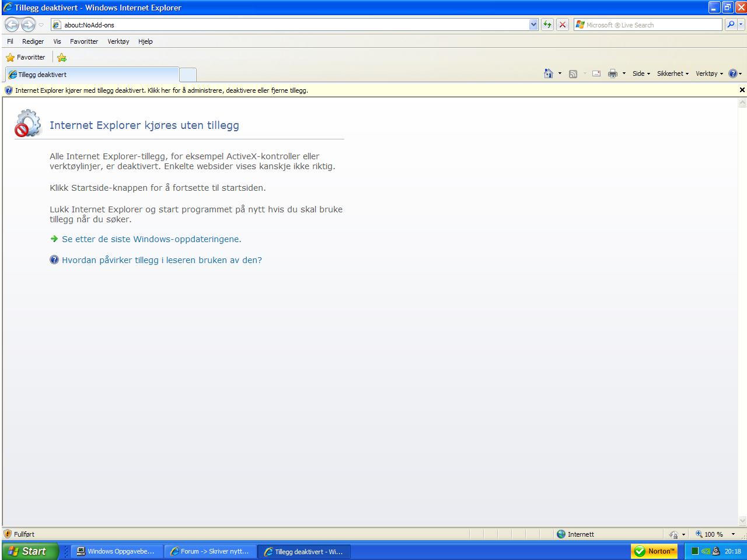Open the Sikkerhet dropdown menu
747x560 pixels.
pyautogui.click(x=673, y=73)
